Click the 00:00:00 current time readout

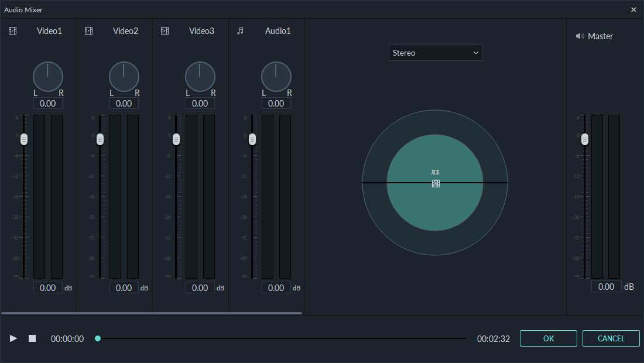click(x=67, y=339)
